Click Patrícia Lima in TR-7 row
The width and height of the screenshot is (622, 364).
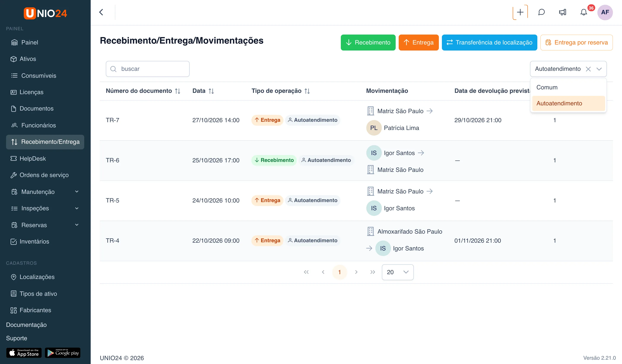tap(401, 128)
